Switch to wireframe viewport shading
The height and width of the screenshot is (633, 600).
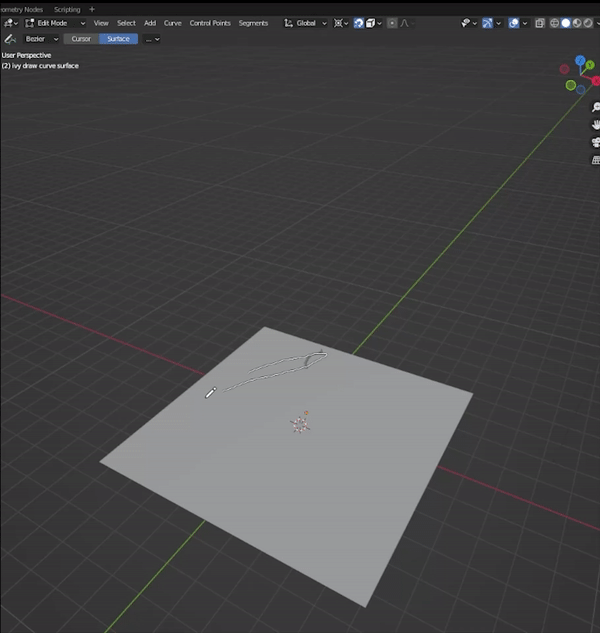pyautogui.click(x=555, y=23)
